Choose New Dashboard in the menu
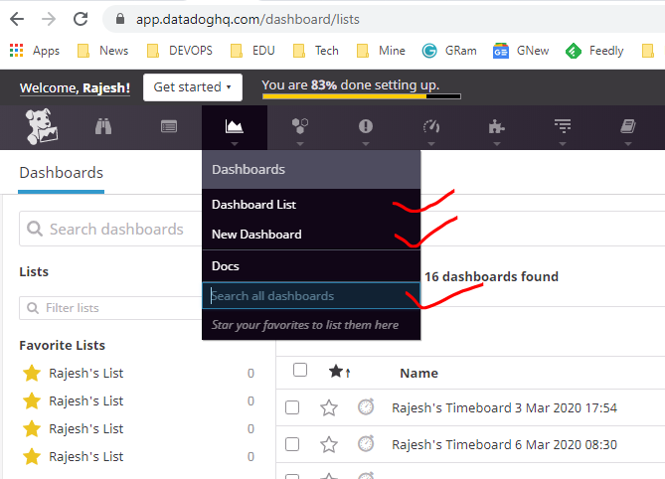 point(256,234)
